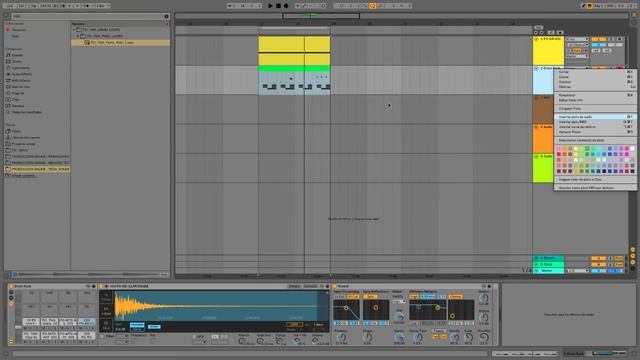Open track 1 input type dropdown
This screenshot has height=360, width=640.
pos(577,39)
